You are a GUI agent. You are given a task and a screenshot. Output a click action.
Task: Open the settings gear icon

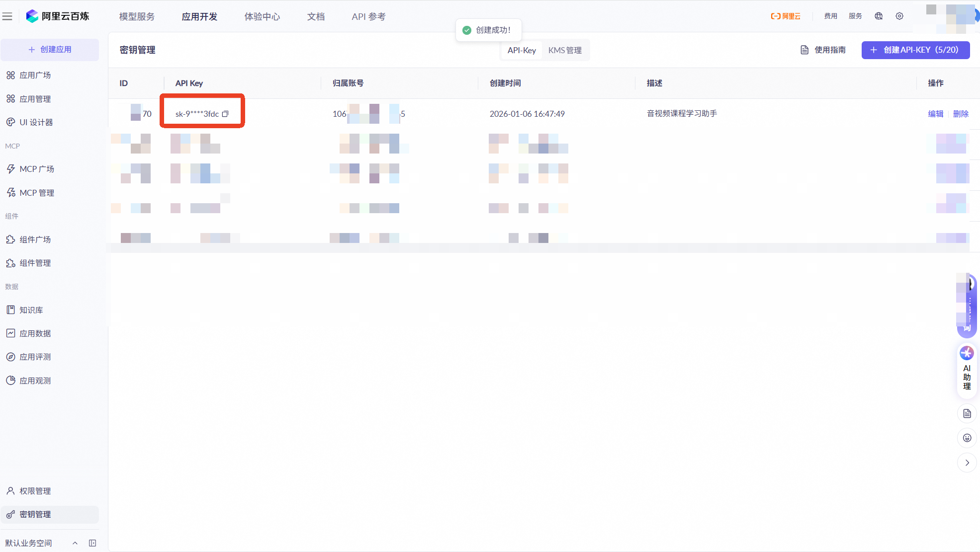coord(899,16)
